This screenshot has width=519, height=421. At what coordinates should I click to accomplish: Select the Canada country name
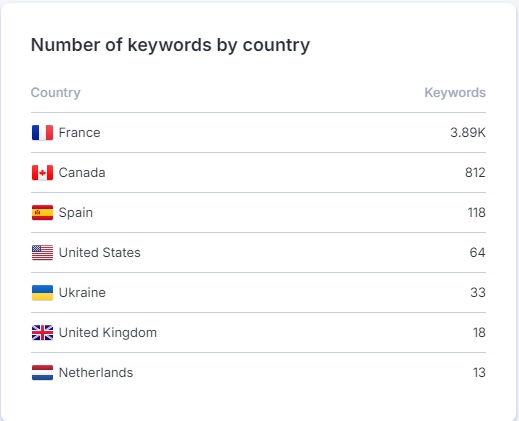[82, 173]
